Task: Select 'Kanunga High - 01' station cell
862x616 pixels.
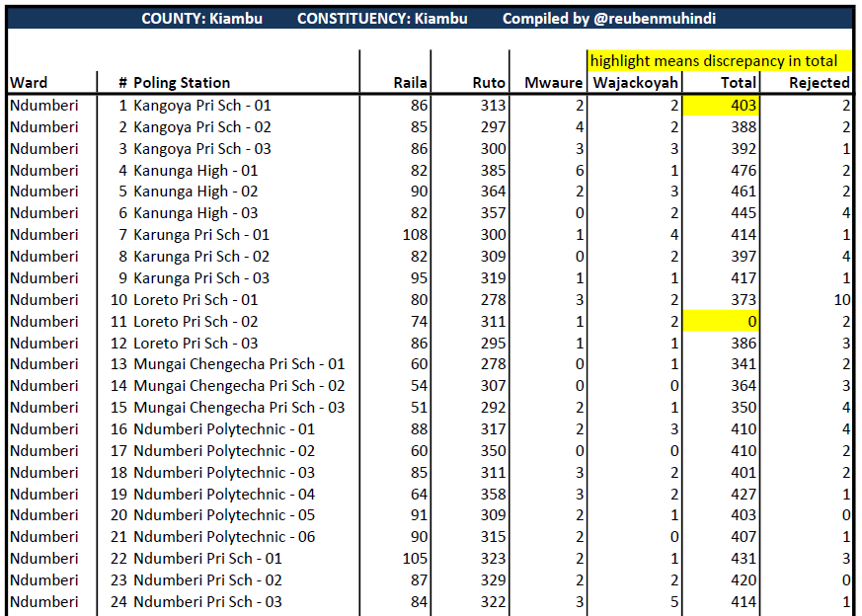Action: pyautogui.click(x=196, y=171)
